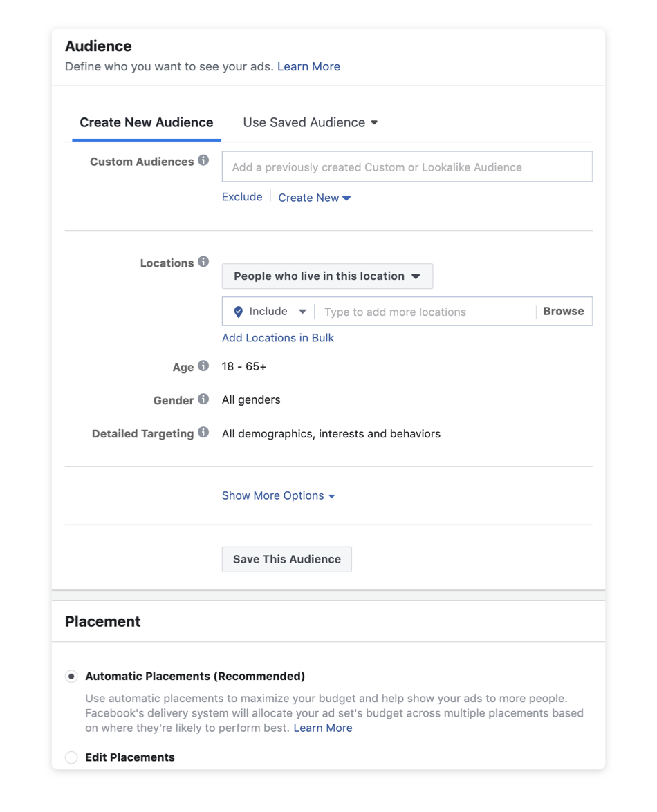Click the location pin icon beside Include
Screen dimensions: 657x812
237,311
